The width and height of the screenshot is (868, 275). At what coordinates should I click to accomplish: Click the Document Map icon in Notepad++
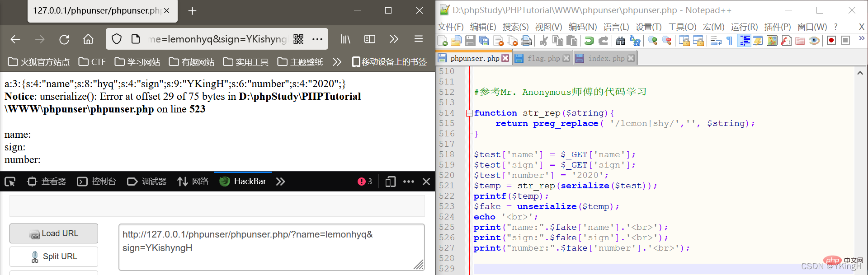772,41
